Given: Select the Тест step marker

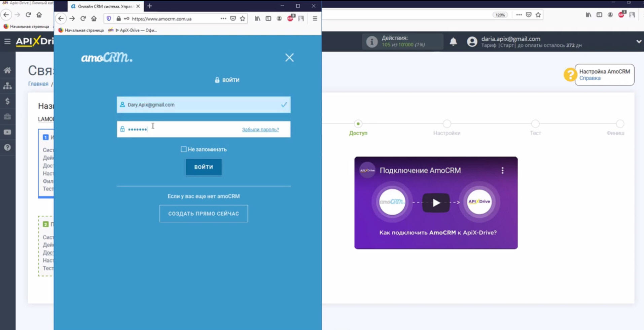Looking at the screenshot, I should tap(535, 124).
